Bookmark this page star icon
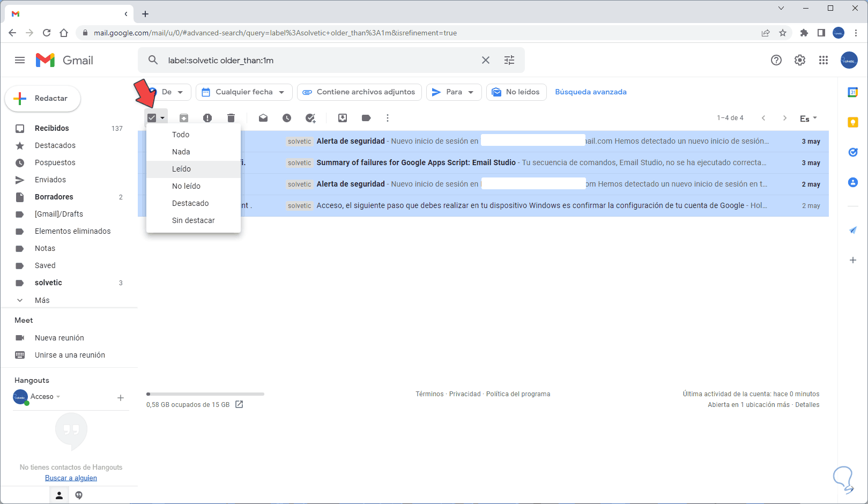Image resolution: width=868 pixels, height=504 pixels. coord(783,33)
